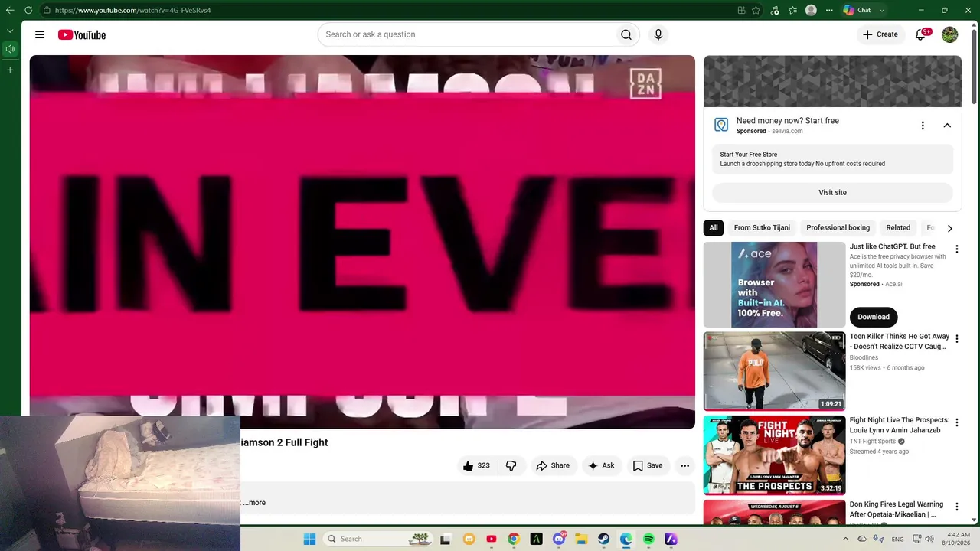Select the audio-playing YouTube tab
980x551 pixels.
pos(10,49)
